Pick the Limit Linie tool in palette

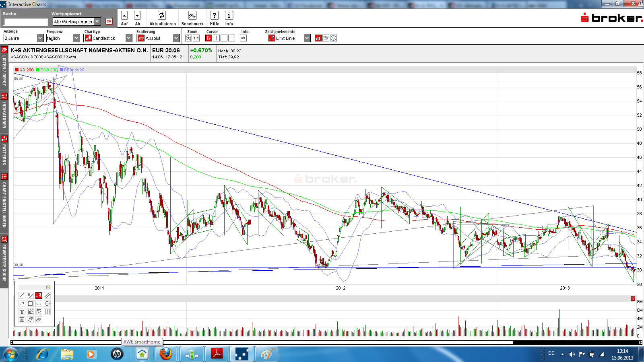(39, 295)
